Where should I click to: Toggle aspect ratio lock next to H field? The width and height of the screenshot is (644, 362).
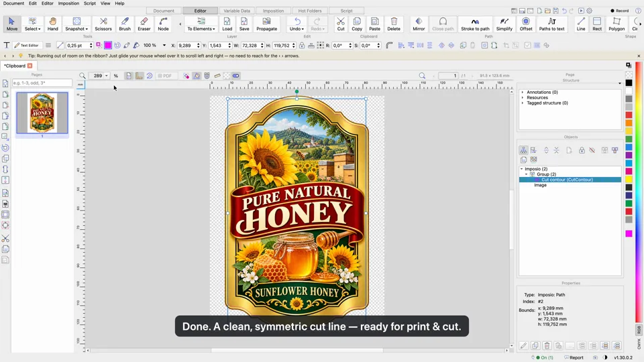302,45
